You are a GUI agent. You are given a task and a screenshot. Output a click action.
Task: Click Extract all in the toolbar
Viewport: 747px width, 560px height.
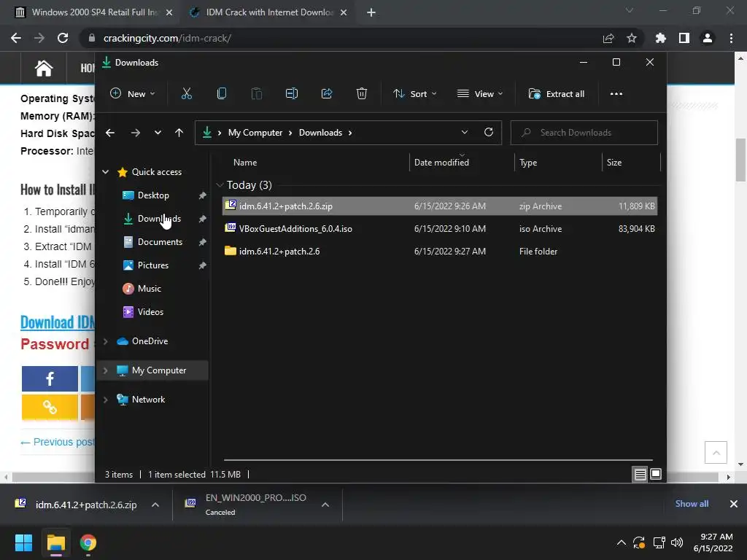coord(557,94)
